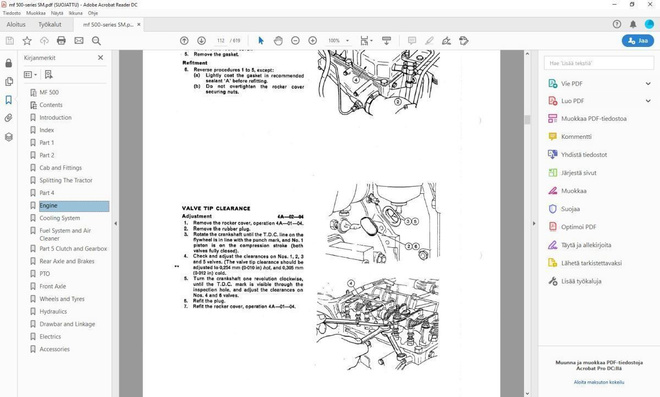This screenshot has height=397, width=660.
Task: Open the Tiedosto menu
Action: tap(12, 13)
